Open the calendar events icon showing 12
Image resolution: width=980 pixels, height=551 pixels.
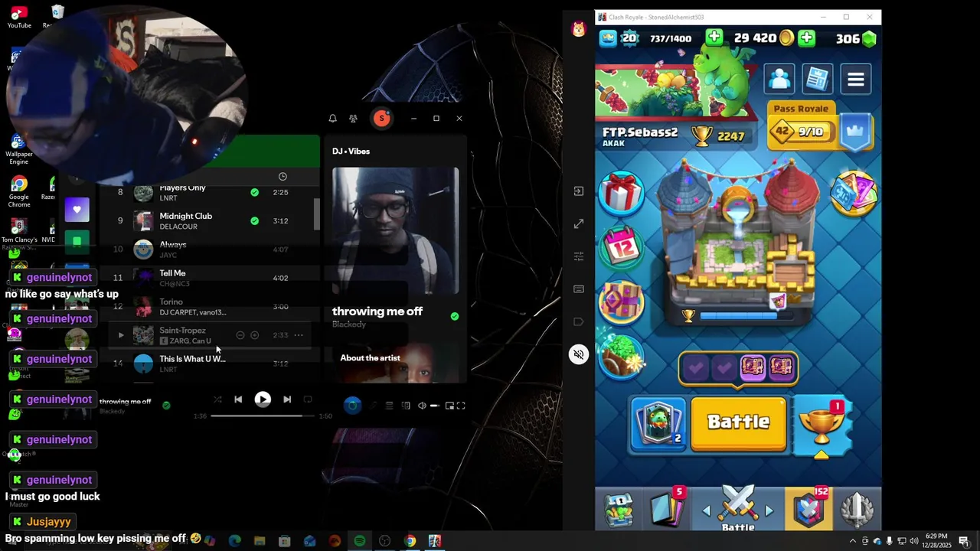(x=621, y=246)
